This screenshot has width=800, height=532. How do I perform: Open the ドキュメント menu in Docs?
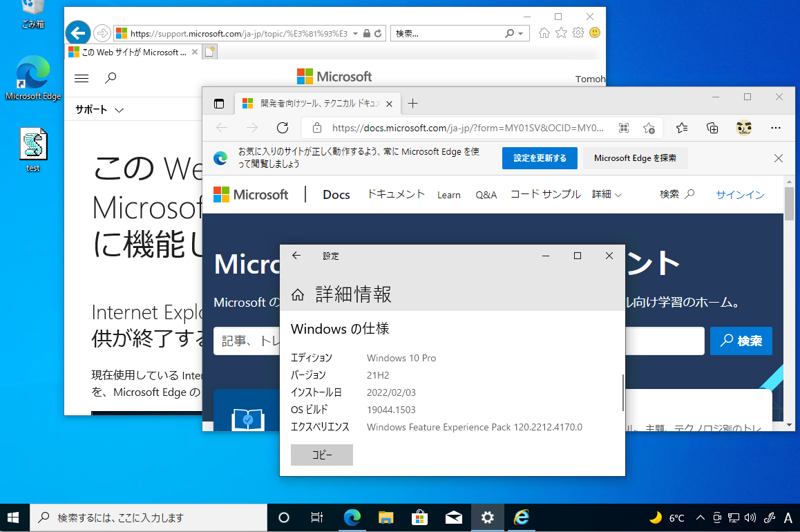pyautogui.click(x=396, y=194)
